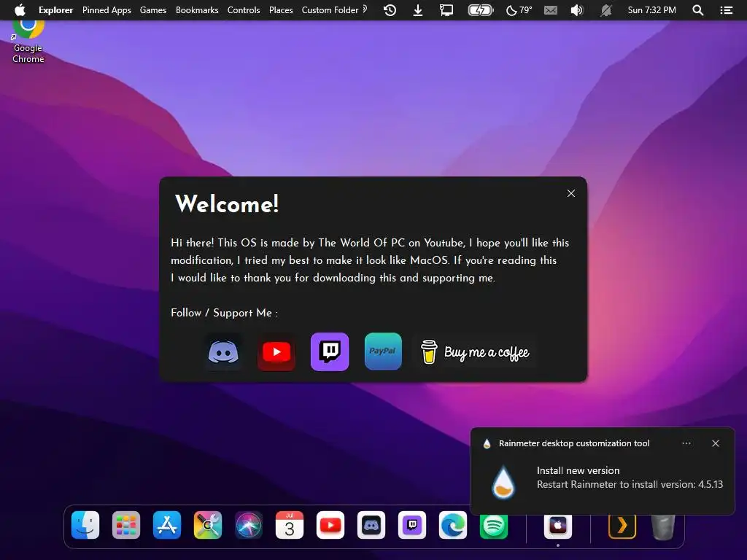Screen dimensions: 747x560
Task: Expand the menu bar overflow chevron
Action: point(365,9)
